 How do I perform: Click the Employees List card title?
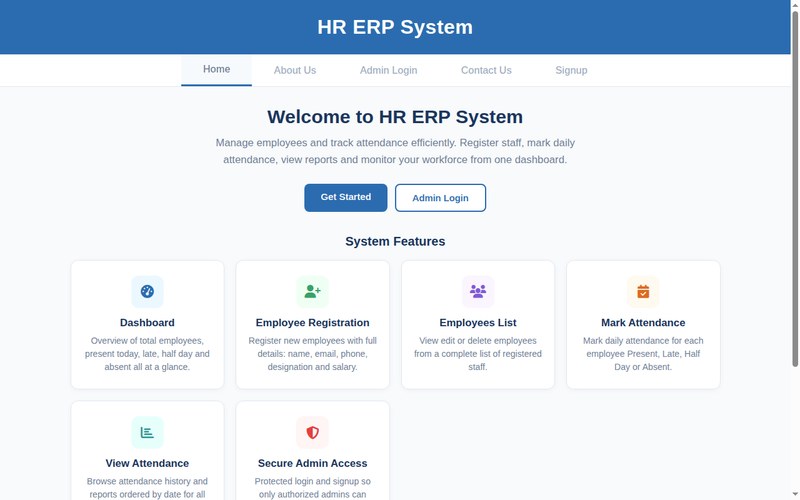click(478, 322)
